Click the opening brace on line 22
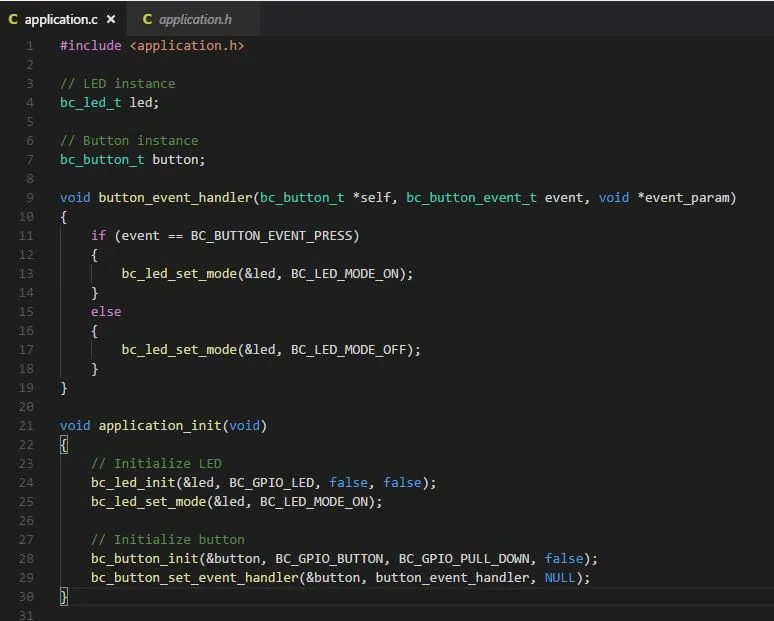 64,445
